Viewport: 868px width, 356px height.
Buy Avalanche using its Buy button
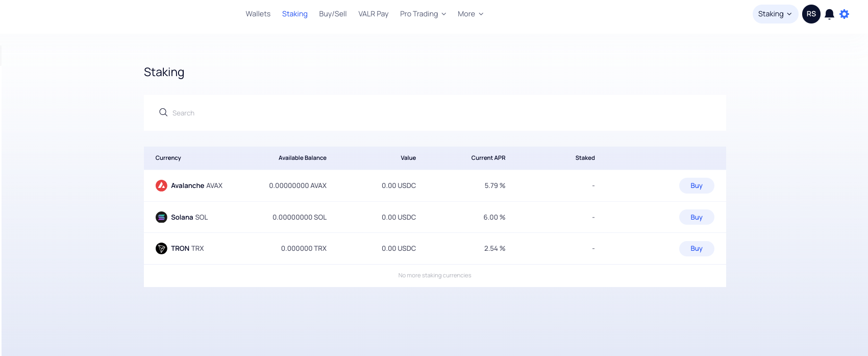point(696,185)
